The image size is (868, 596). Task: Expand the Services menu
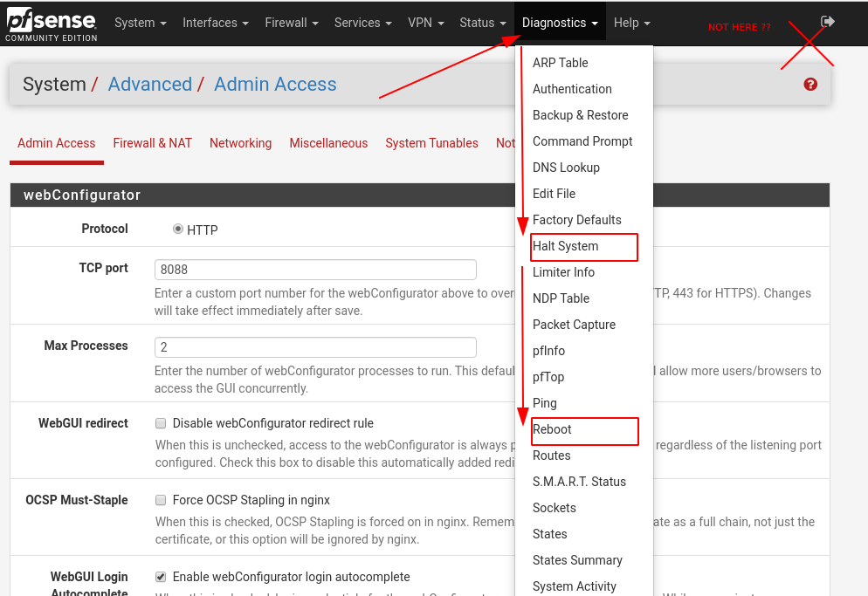tap(362, 24)
